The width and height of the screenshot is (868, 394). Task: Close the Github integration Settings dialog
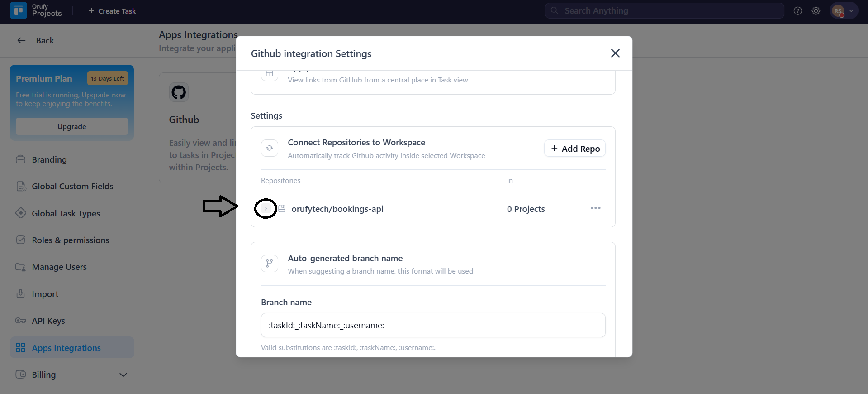pyautogui.click(x=615, y=53)
